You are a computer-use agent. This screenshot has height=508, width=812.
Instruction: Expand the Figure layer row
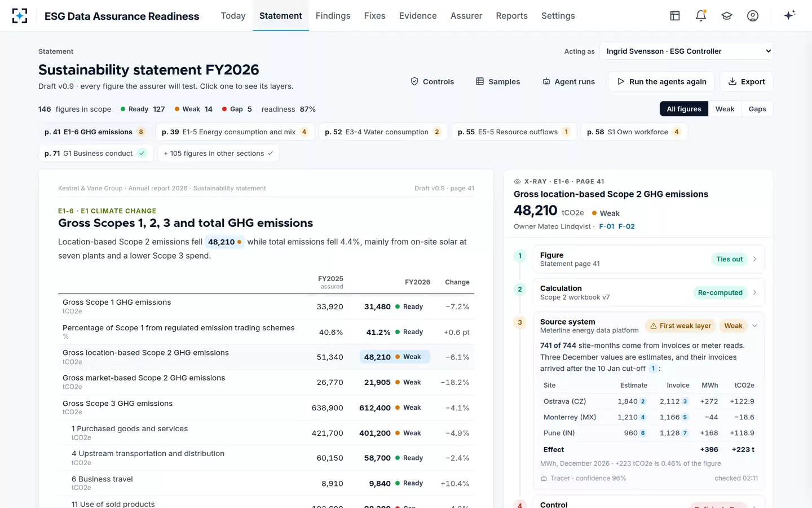[648, 259]
